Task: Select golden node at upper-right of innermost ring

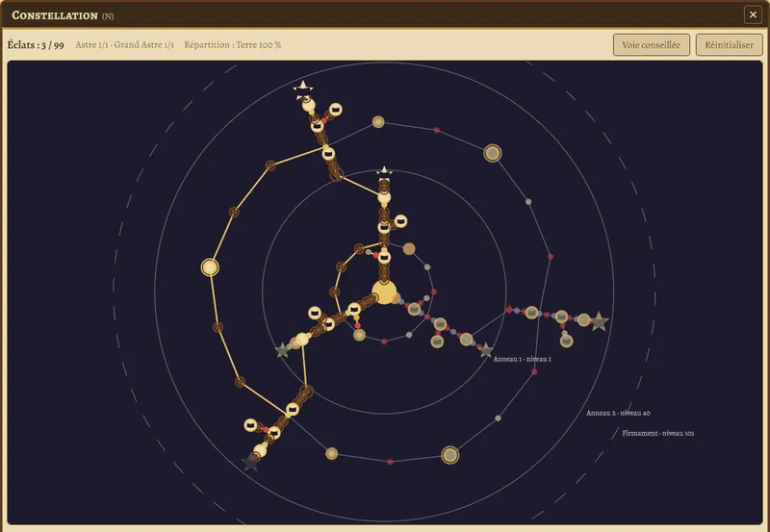Action: [409, 249]
